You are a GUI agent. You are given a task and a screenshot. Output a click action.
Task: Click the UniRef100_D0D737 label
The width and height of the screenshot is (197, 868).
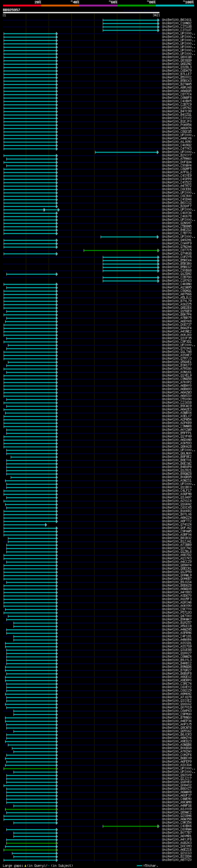point(177,325)
